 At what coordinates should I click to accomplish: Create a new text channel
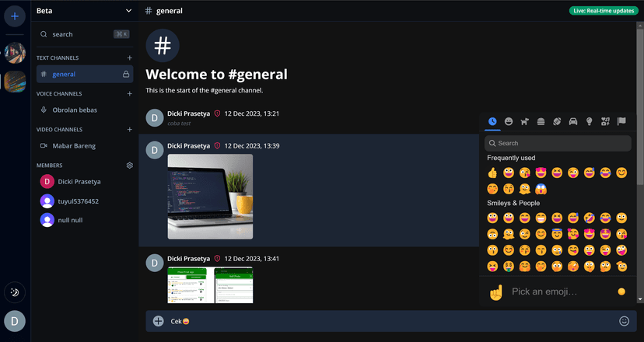129,58
